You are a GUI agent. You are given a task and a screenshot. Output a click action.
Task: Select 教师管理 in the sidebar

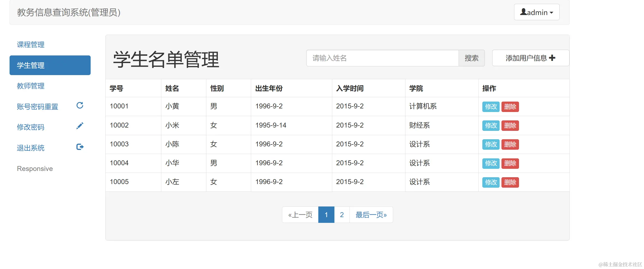[x=30, y=86]
